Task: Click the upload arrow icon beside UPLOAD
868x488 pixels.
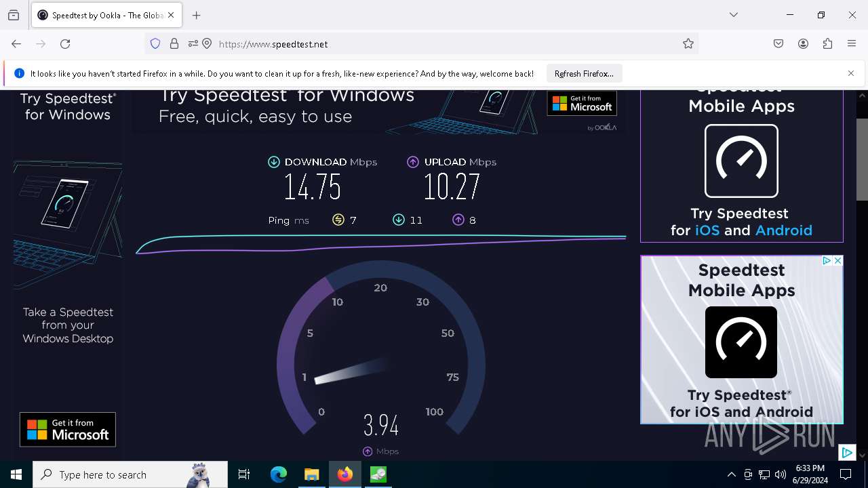Action: [x=413, y=162]
